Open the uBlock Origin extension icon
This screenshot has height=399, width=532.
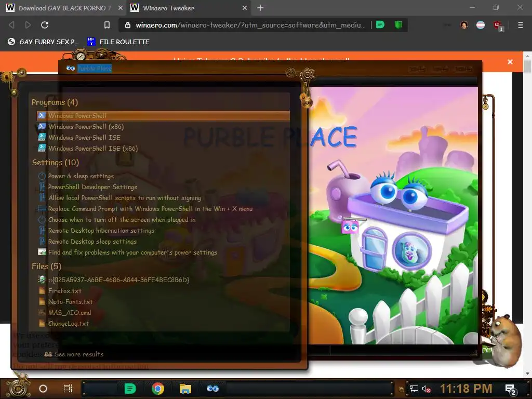tap(498, 25)
